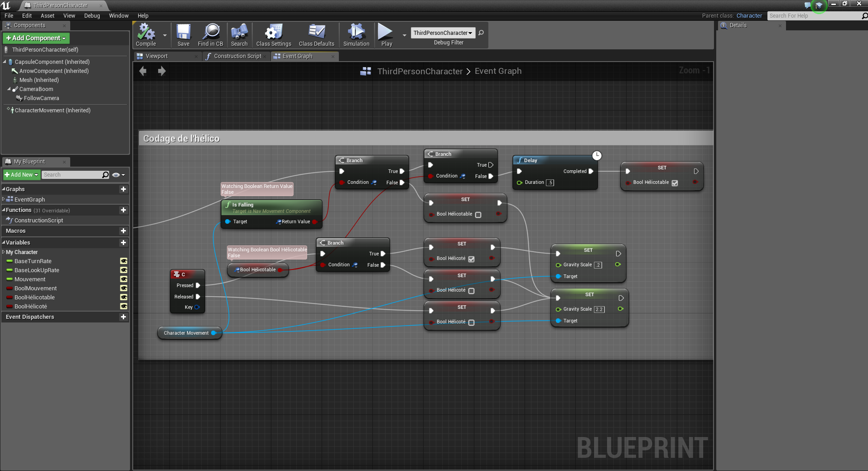Viewport: 868px width, 471px height.
Task: Save the ThirdPersonCharacter blueprint
Action: [183, 35]
